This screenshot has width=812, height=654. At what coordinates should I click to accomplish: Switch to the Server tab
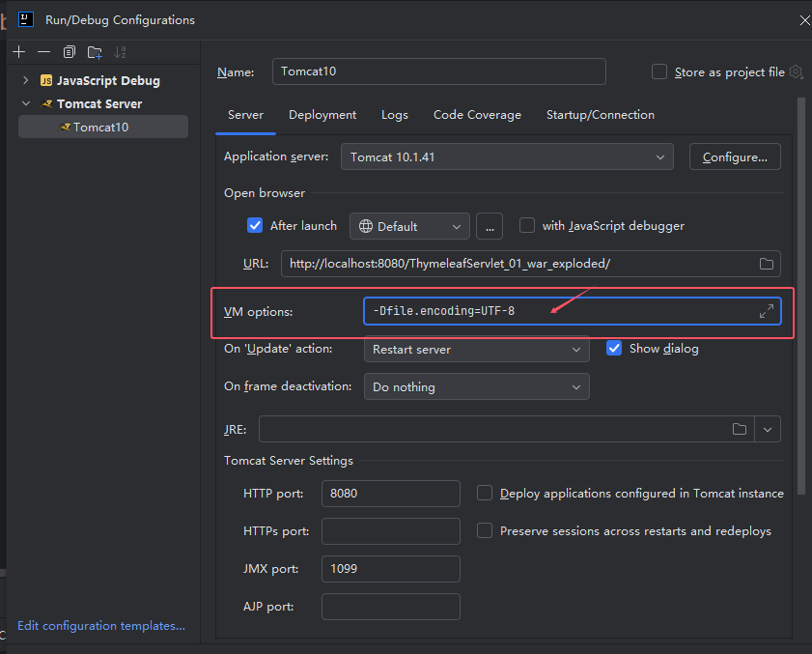tap(245, 115)
